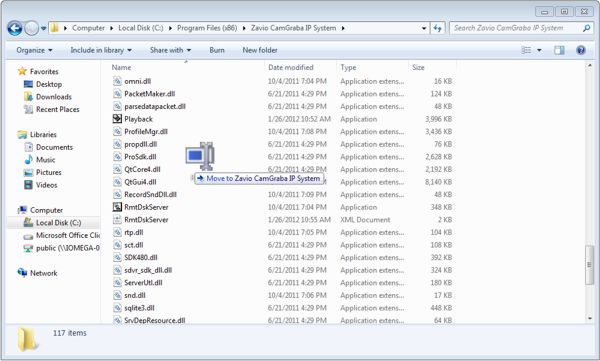
Task: Click the ProfileMgr.dll file icon
Action: pyautogui.click(x=117, y=132)
